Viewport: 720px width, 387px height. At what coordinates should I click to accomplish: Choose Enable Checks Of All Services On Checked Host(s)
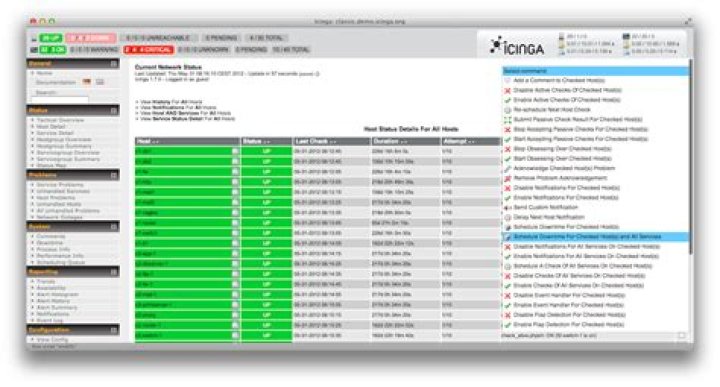579,286
